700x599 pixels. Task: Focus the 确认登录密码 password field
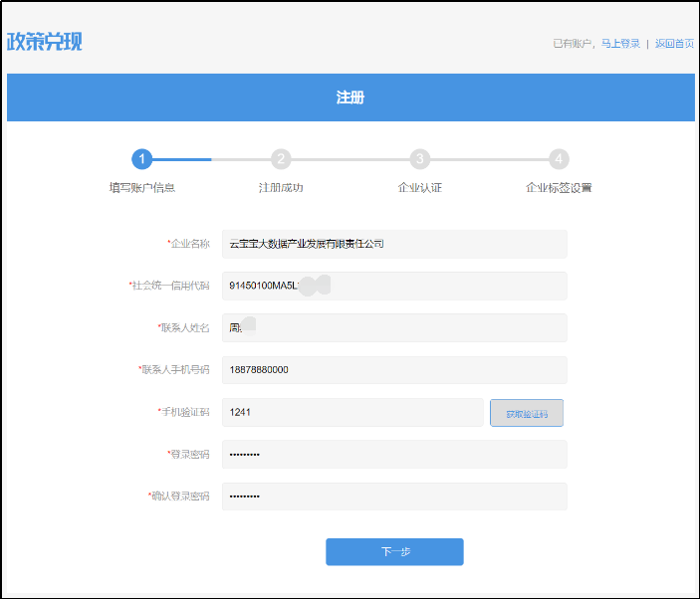(394, 496)
